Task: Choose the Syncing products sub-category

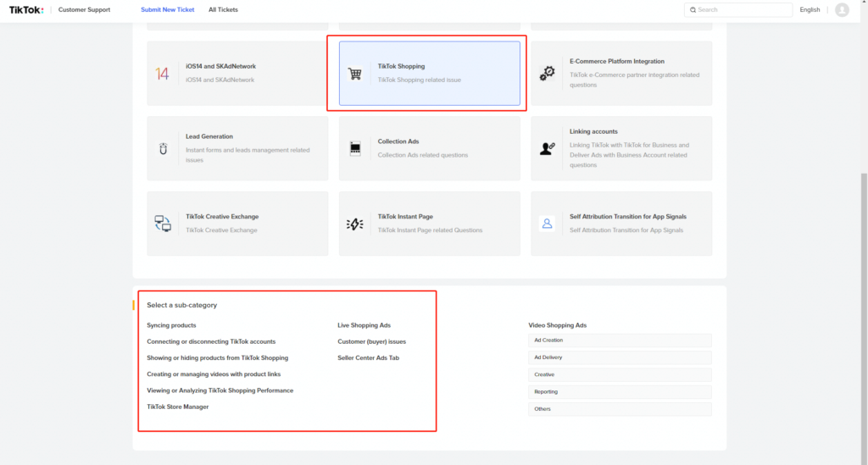Action: point(171,325)
